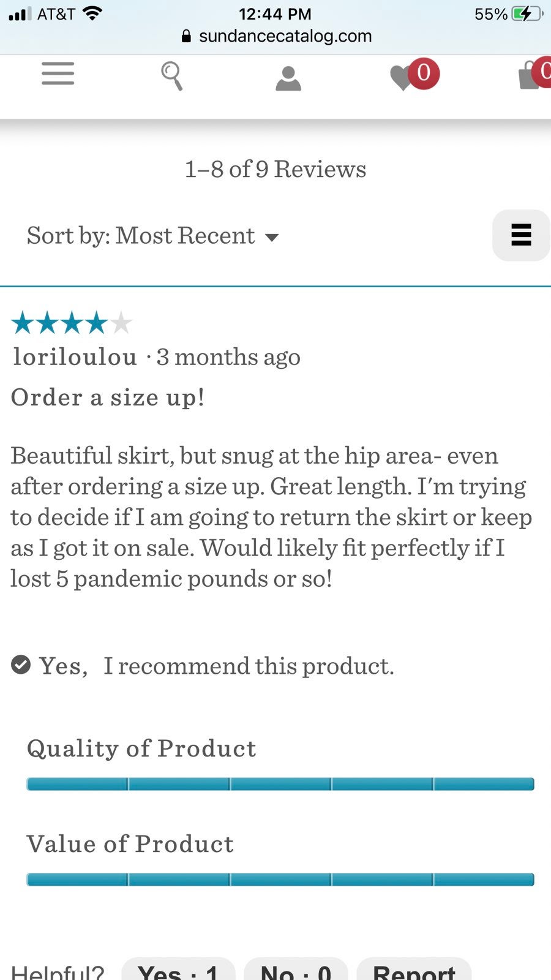Tap the sundancecatalog.com address bar
The height and width of the screenshot is (980, 551).
click(277, 36)
